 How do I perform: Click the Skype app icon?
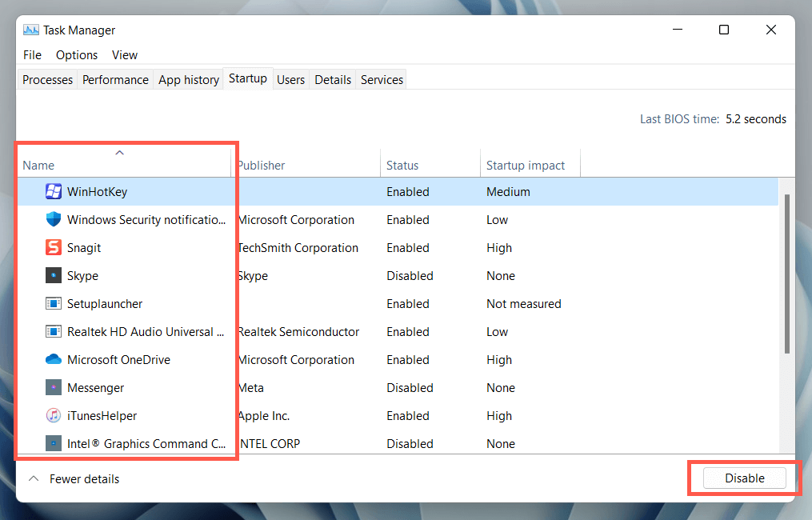pos(54,276)
